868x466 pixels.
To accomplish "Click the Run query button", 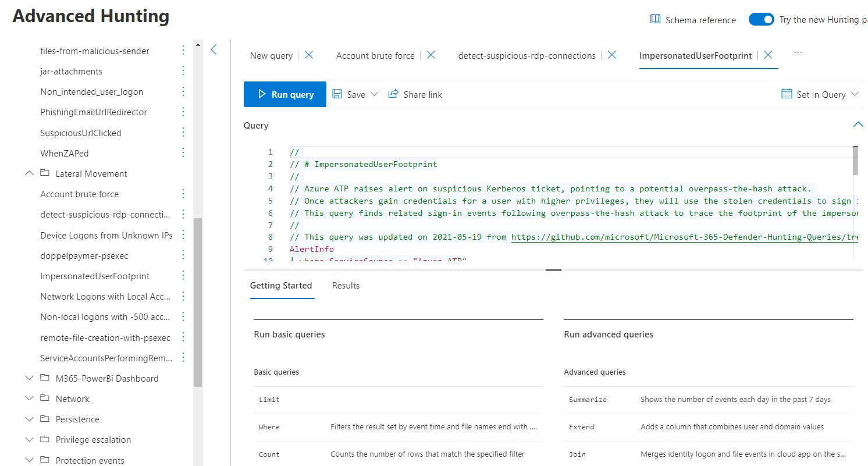I will 285,94.
